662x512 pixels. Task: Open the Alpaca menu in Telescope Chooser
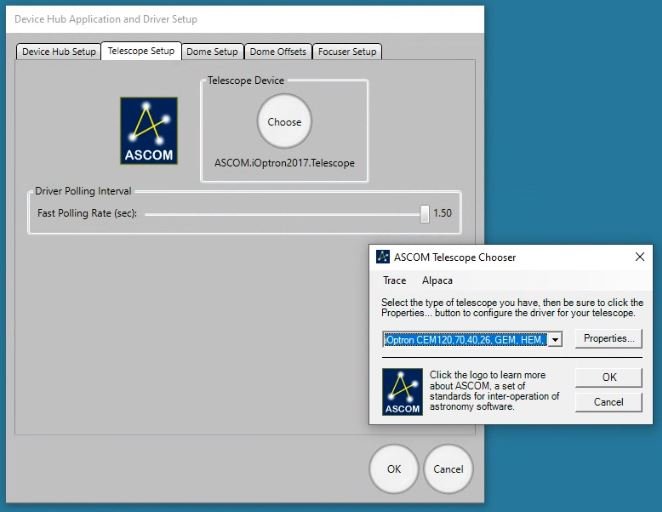(437, 281)
